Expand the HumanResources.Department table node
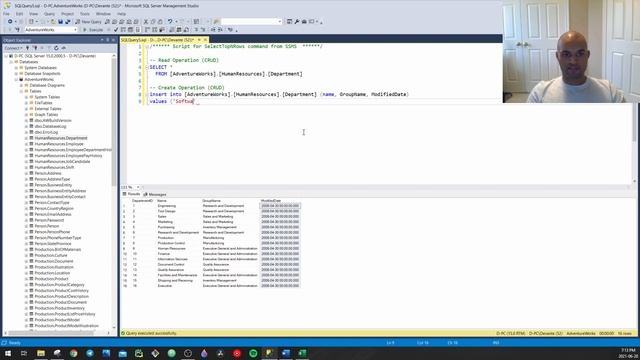640x360 pixels. [x=26, y=138]
